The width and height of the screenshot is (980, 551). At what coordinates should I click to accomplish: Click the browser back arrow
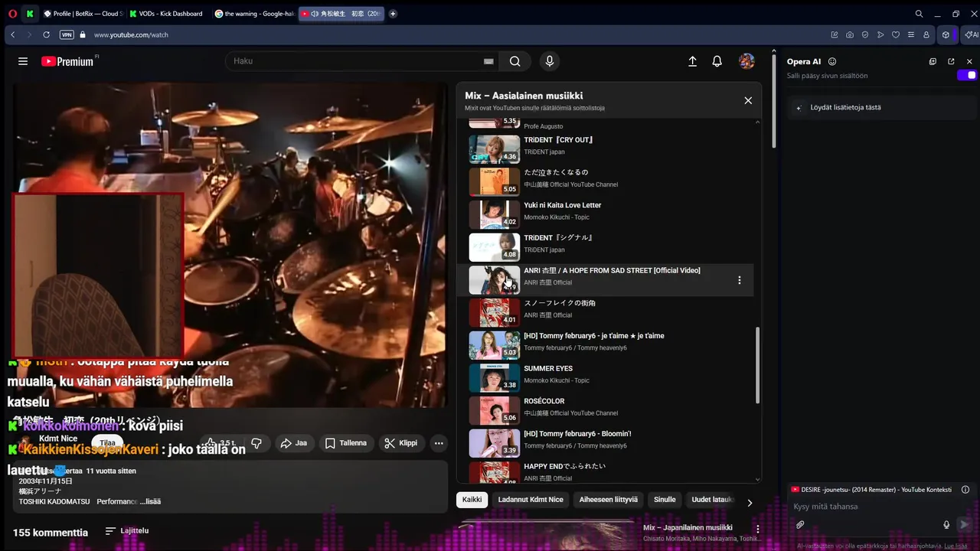pos(12,34)
